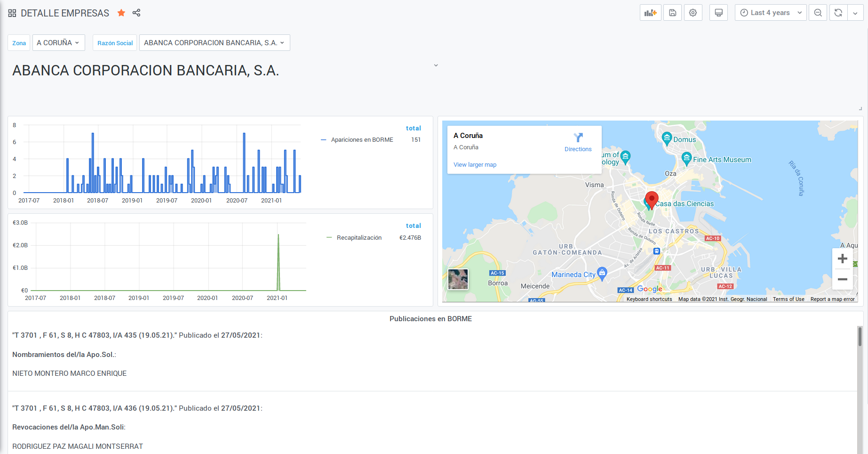Select the Marineda City shopping marker
The width and height of the screenshot is (868, 454).
[x=602, y=273]
